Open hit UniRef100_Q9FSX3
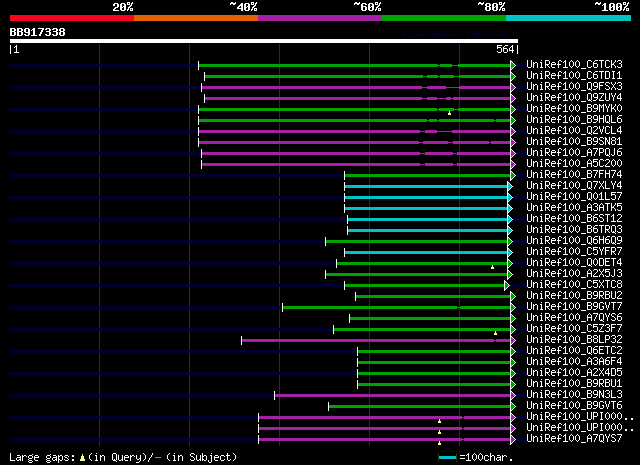The image size is (640, 465). (x=574, y=87)
